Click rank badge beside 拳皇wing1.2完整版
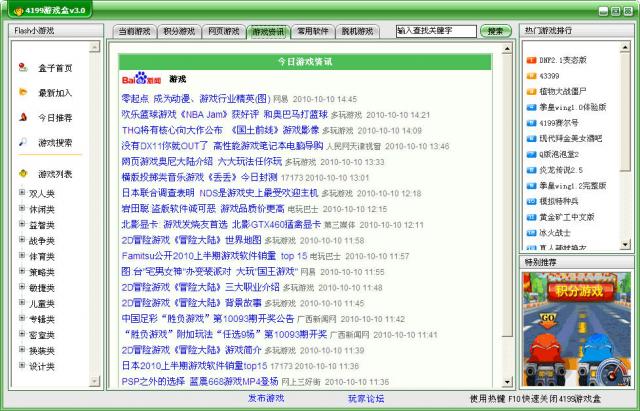Viewport: 640px width, 411px height. pyautogui.click(x=531, y=186)
